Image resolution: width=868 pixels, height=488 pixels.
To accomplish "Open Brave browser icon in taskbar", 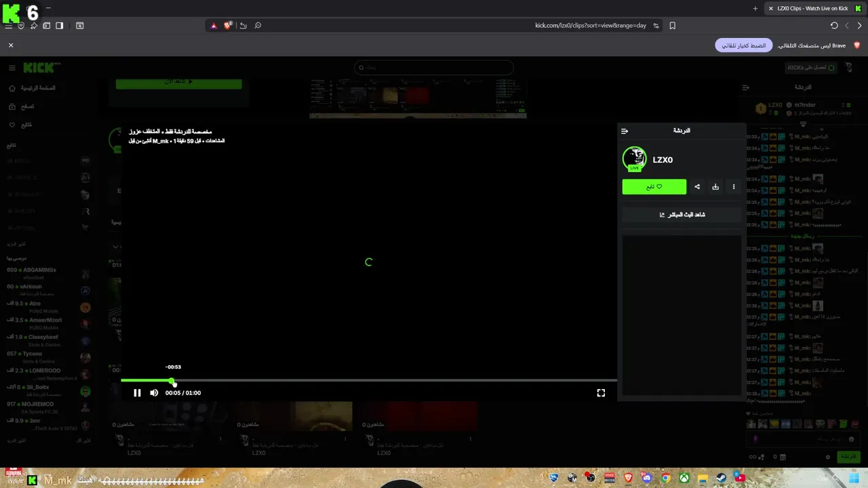I will 628,478.
